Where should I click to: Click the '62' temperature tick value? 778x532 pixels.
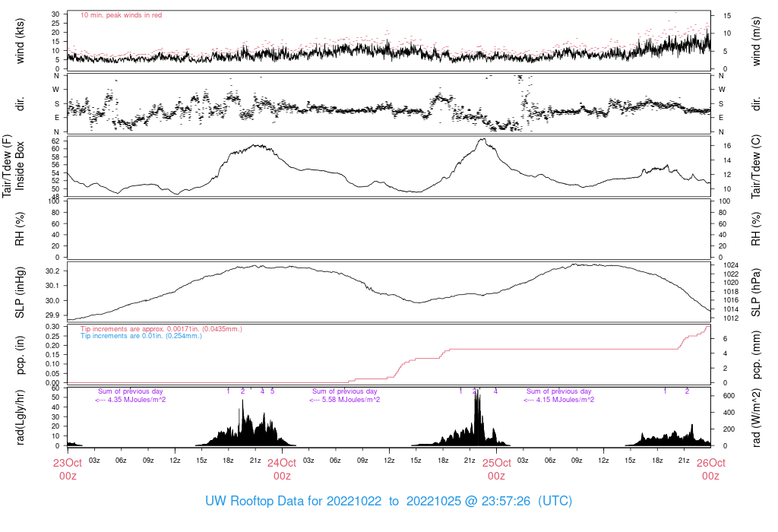click(x=55, y=141)
